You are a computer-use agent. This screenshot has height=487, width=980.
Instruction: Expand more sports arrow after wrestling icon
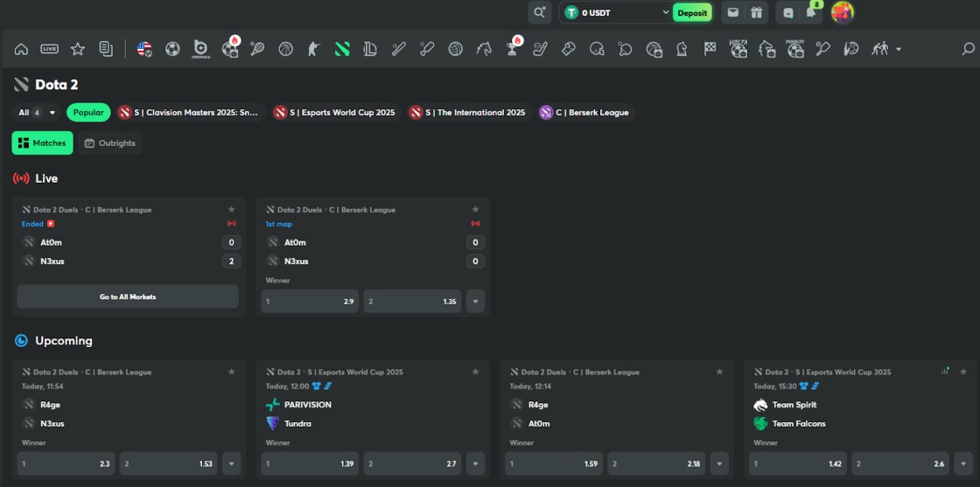coord(899,49)
